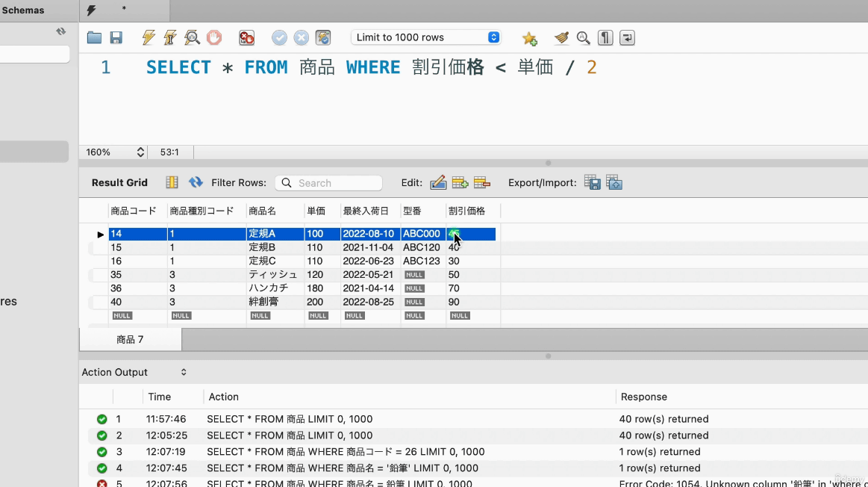The image size is (868, 487).
Task: Click the Beautify query broom icon
Action: click(561, 37)
